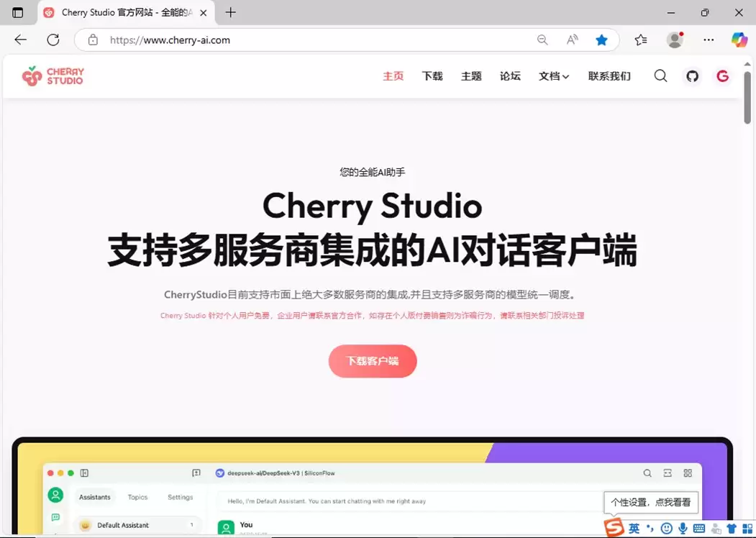Open the browser profile avatar
Viewport: 756px width, 538px height.
[x=675, y=40]
